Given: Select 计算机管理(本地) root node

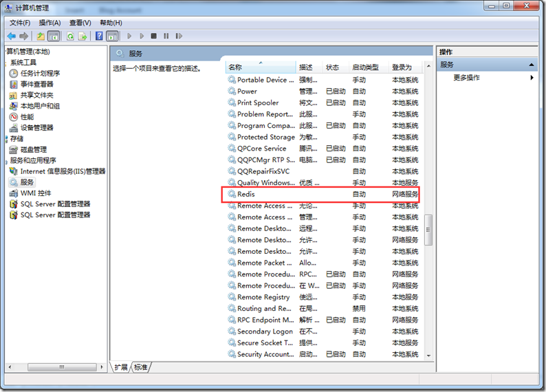Looking at the screenshot, I should 28,52.
